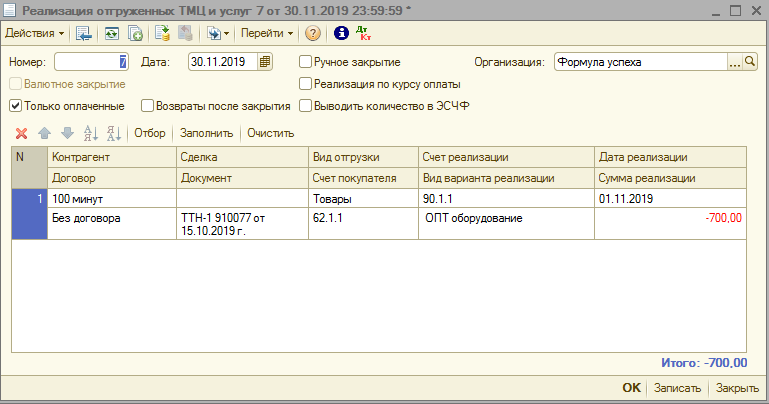Open the calendar picker next to Дата
The image size is (769, 404).
pos(265,62)
